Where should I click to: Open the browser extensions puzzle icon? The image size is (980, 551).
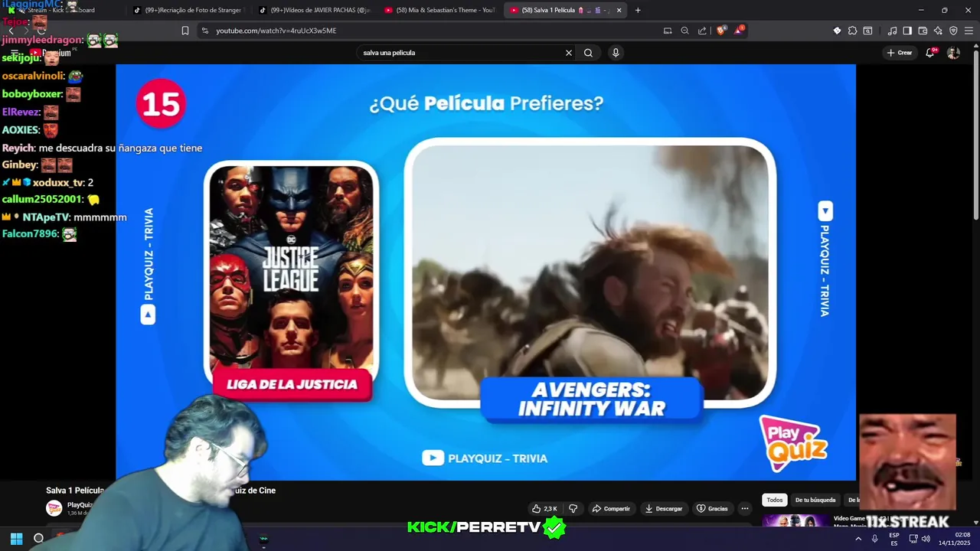click(x=852, y=31)
